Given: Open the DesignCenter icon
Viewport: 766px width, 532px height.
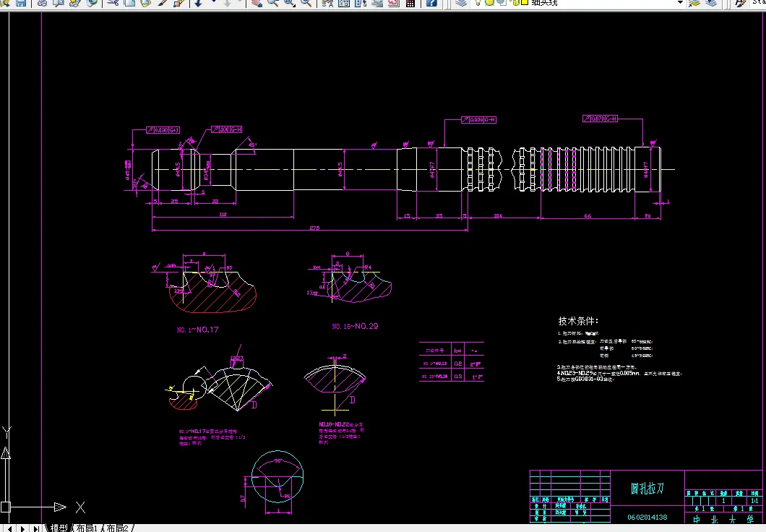Looking at the screenshot, I should coord(344,3).
